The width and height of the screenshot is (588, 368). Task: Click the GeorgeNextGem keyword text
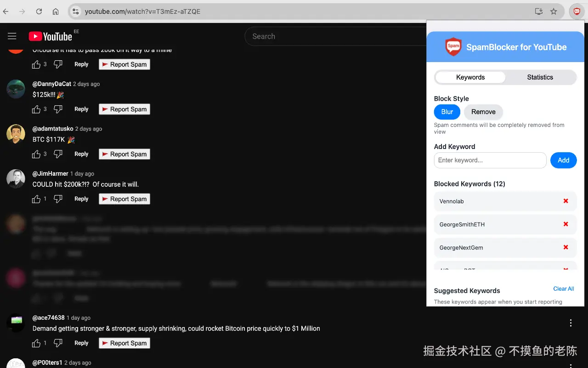coord(461,247)
